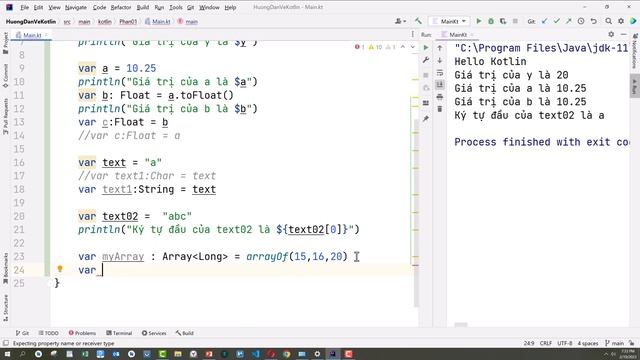Image resolution: width=640 pixels, height=360 pixels.
Task: Open the Pull Requests side tab
Action: click(x=5, y=116)
